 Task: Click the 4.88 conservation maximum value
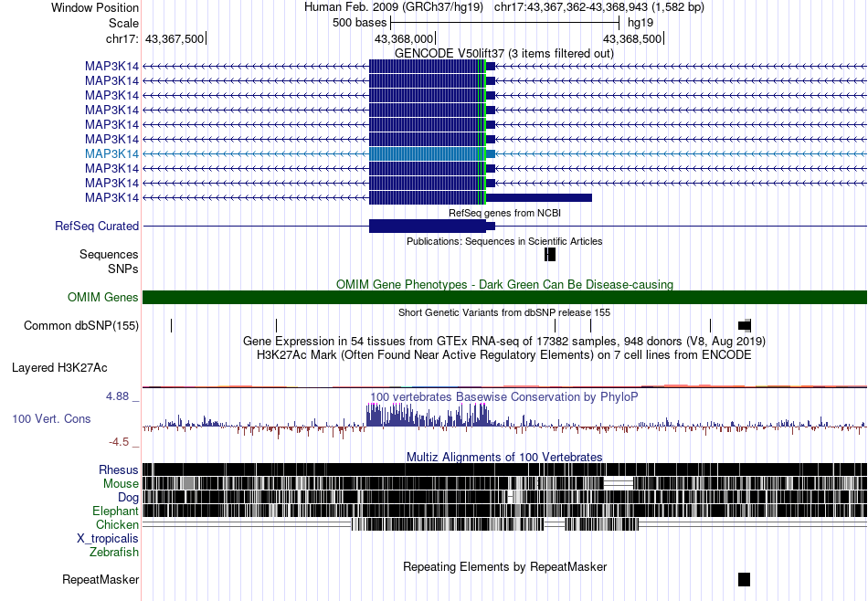pos(117,396)
